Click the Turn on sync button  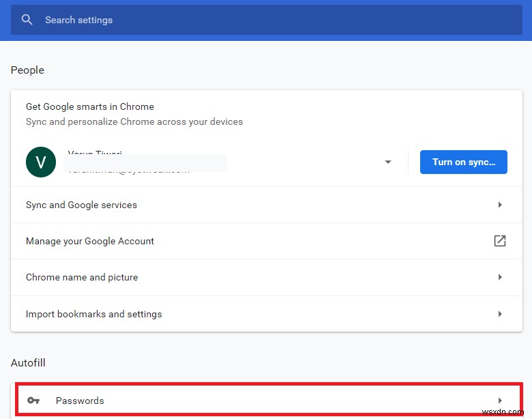pyautogui.click(x=464, y=162)
